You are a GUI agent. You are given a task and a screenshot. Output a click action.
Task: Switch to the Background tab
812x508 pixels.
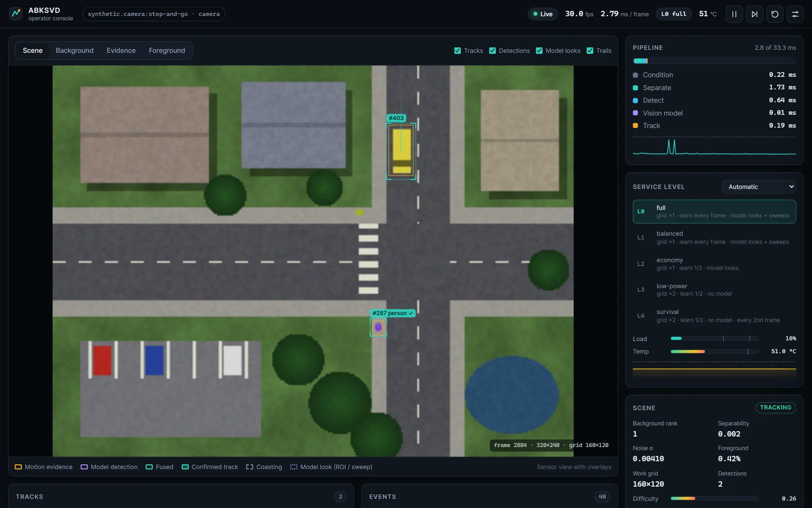[74, 51]
